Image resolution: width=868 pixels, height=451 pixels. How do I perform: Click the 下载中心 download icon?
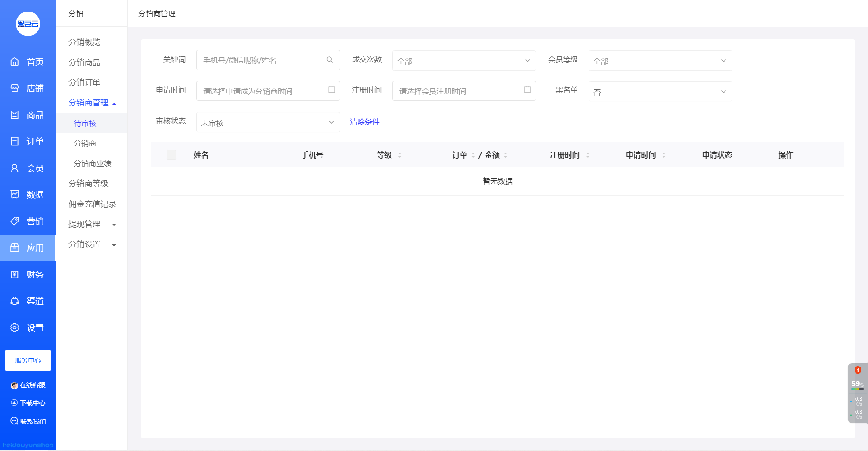pos(14,403)
